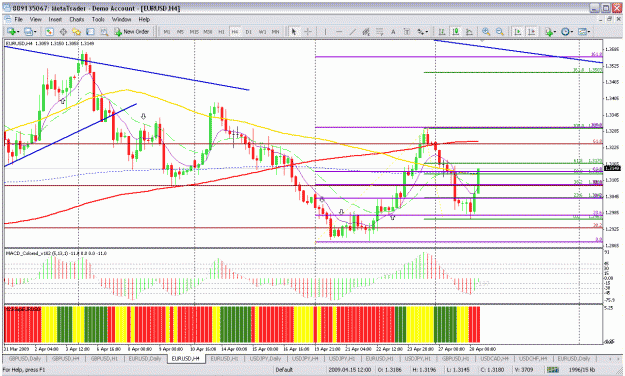The height and width of the screenshot is (376, 625).
Task: Click the profiles icon
Action: tap(28, 31)
